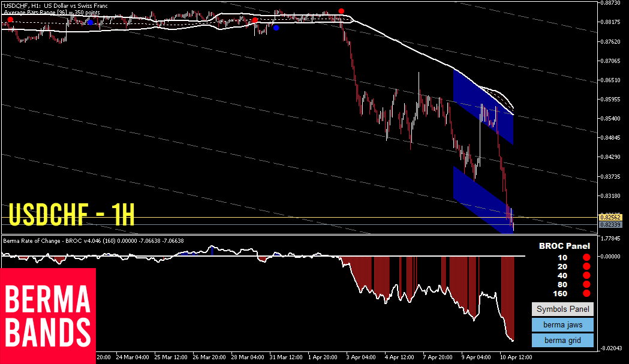Click the -8.02043 indicator scale label
The height and width of the screenshot is (364, 629).
(x=610, y=348)
